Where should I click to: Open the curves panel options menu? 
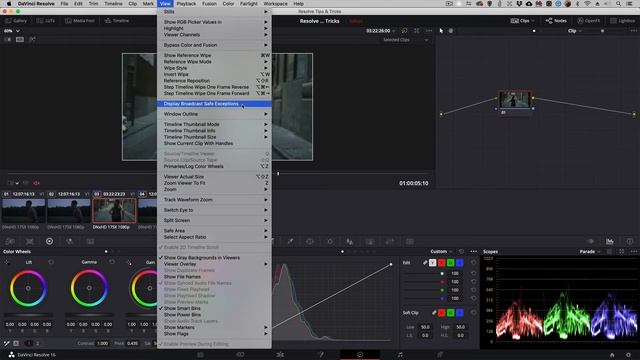(x=473, y=251)
